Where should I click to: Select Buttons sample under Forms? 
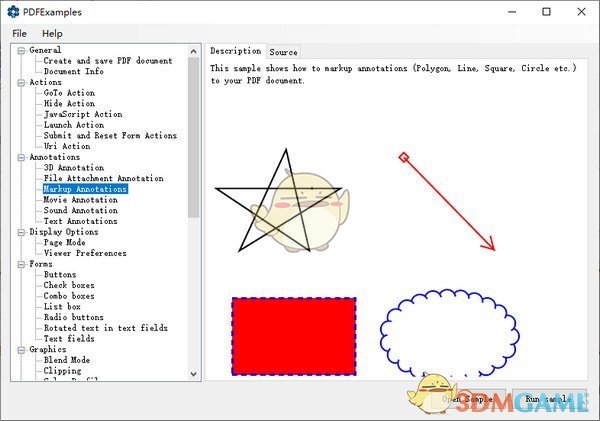coord(60,275)
